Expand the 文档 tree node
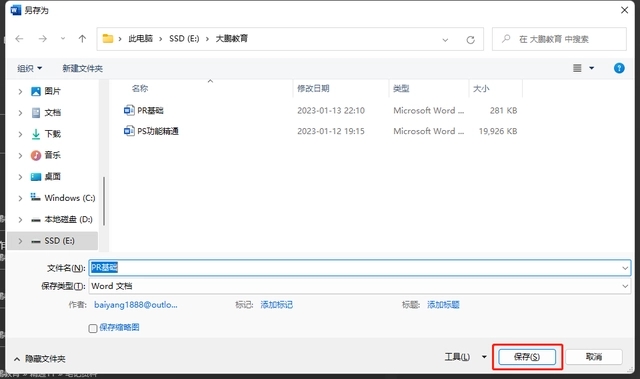 pos(20,113)
